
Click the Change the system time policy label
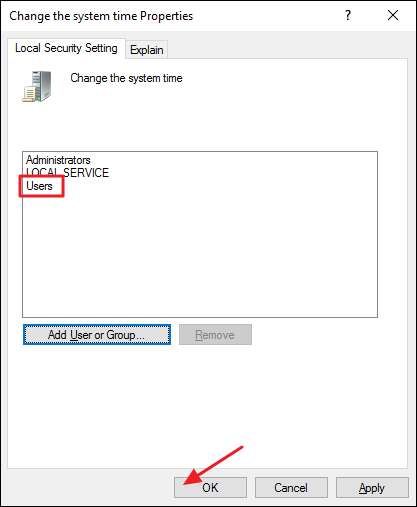126,78
